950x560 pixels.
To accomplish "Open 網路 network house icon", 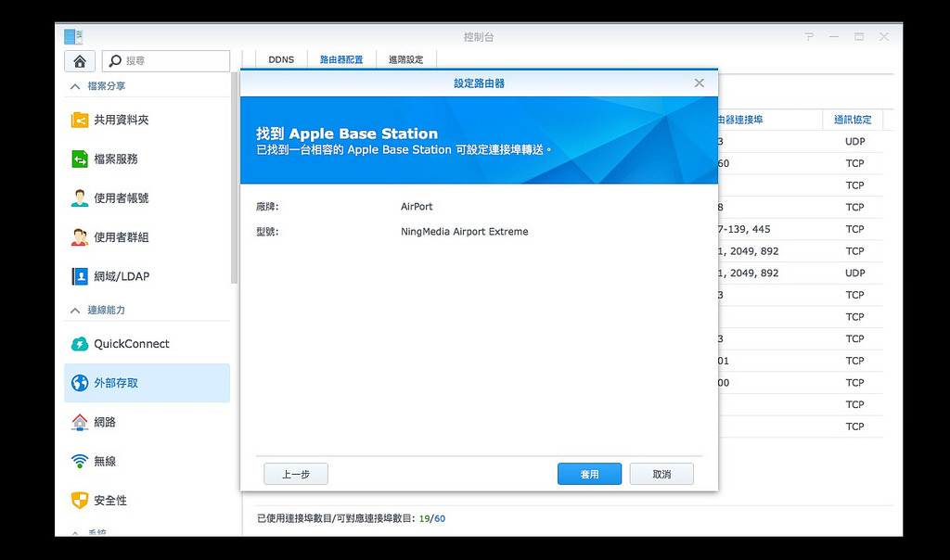I will coord(80,422).
